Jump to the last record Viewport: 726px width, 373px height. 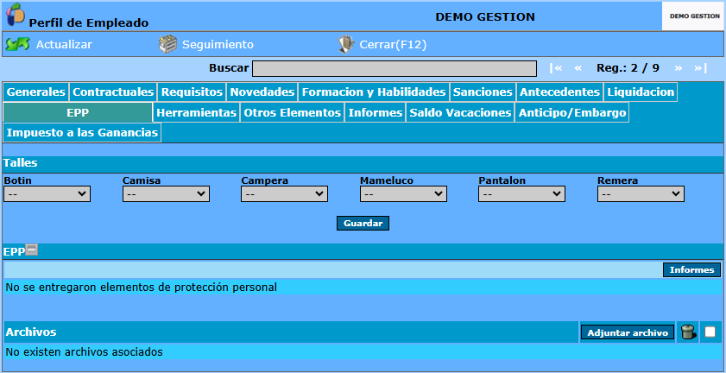tap(700, 68)
